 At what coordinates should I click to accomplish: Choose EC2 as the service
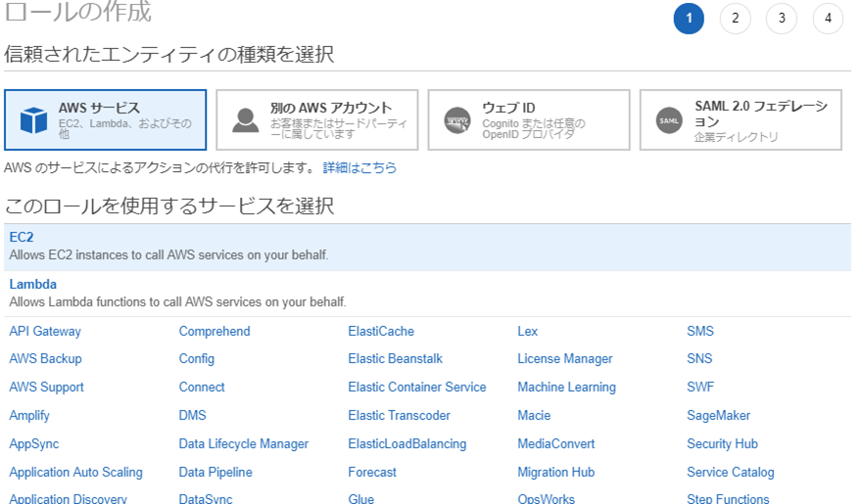(427, 247)
